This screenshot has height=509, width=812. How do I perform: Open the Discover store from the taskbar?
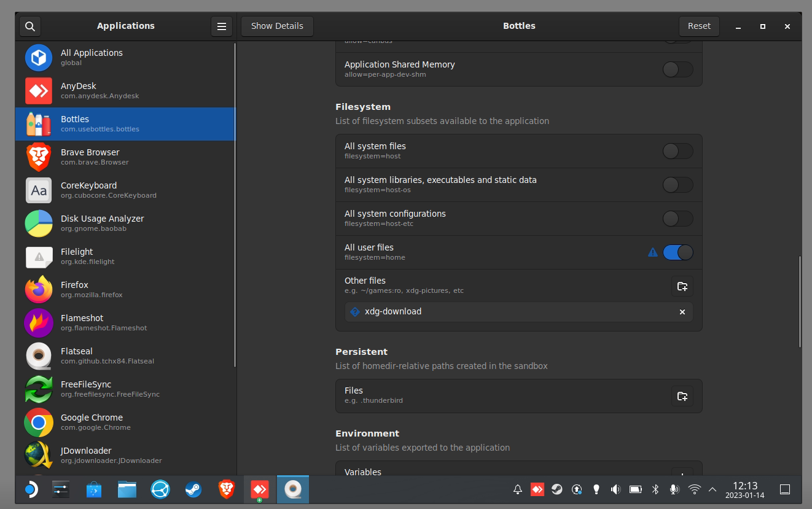(x=94, y=489)
